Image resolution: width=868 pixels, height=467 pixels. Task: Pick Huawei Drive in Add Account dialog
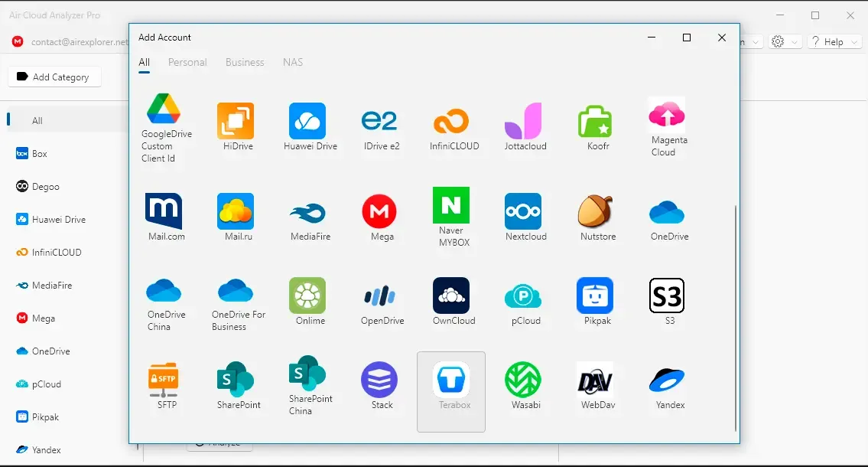point(310,127)
